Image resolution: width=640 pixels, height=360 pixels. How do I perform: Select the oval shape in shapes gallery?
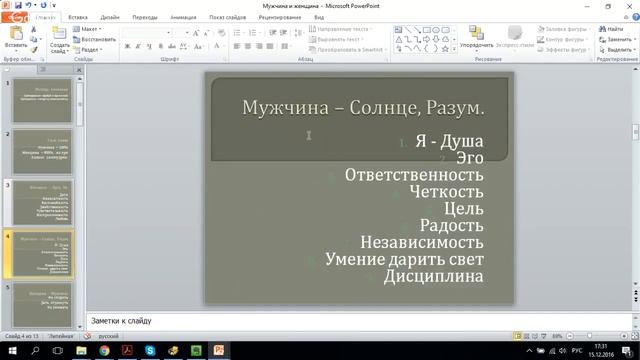point(436,30)
